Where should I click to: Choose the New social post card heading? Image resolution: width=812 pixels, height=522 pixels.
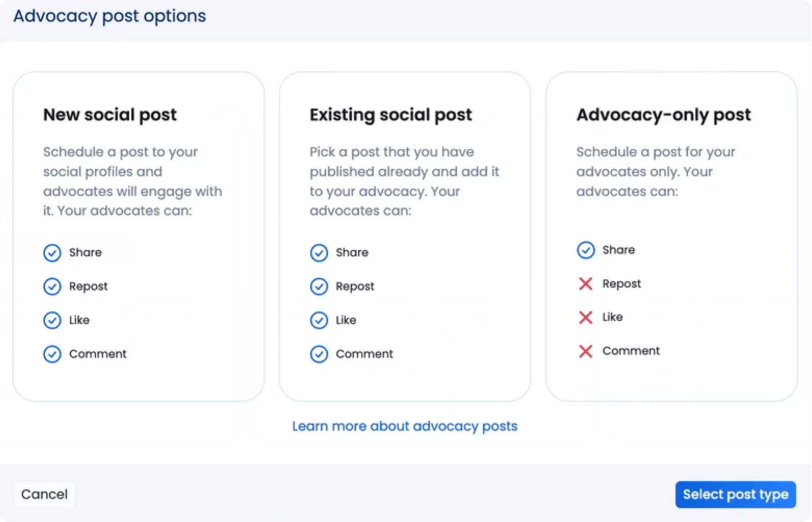110,115
